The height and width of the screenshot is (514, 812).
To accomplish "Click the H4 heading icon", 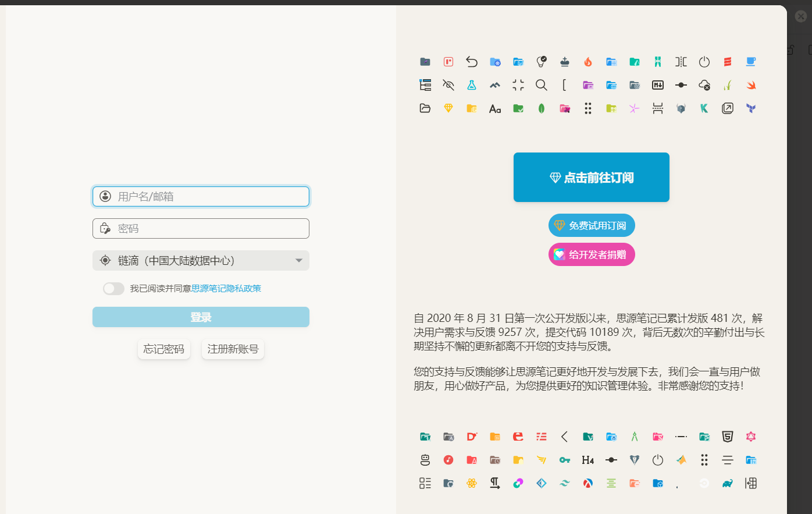I will (x=587, y=460).
